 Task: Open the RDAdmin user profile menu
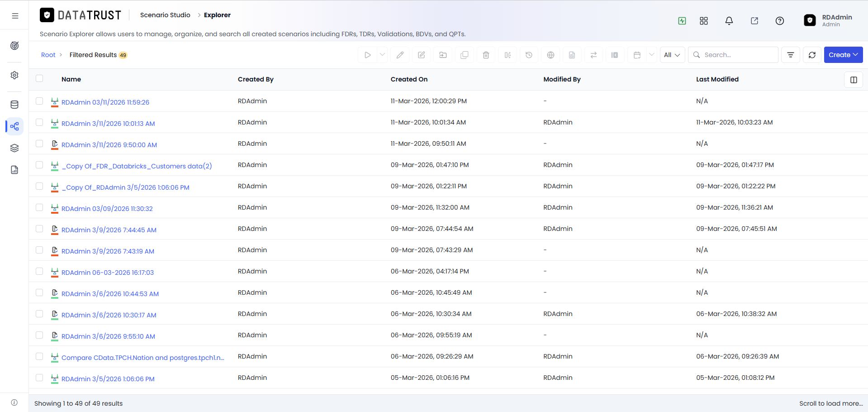point(828,20)
